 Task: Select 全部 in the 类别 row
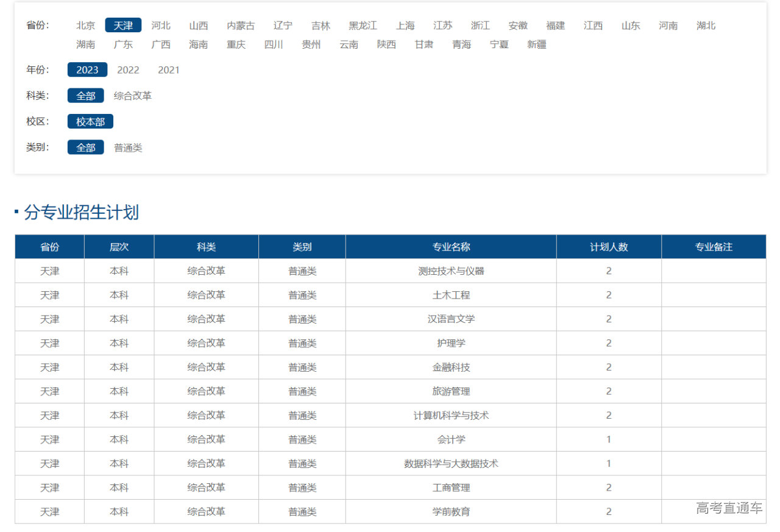(x=86, y=148)
